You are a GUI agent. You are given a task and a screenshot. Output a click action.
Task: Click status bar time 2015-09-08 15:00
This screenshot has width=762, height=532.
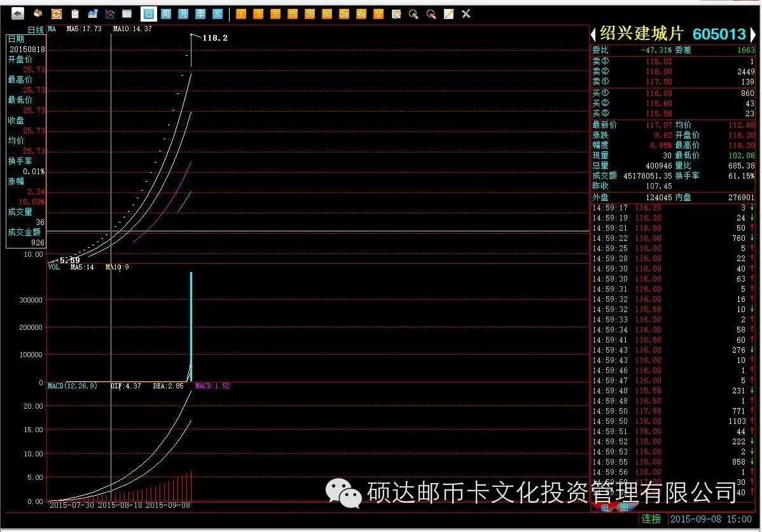coord(711,519)
